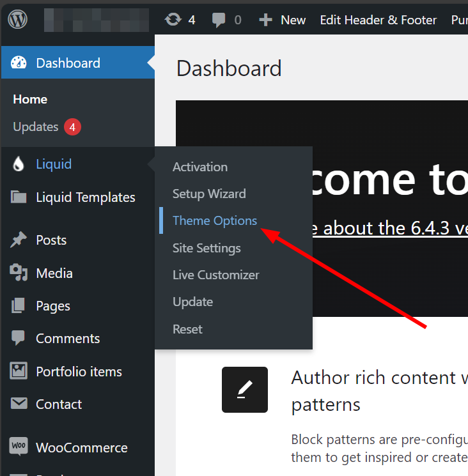The height and width of the screenshot is (476, 468).
Task: Click the Pages stacked sheets icon
Action: point(19,305)
